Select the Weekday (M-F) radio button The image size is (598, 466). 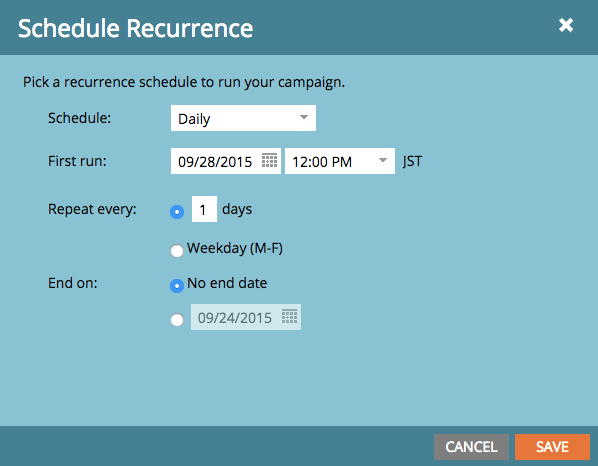[x=177, y=251]
